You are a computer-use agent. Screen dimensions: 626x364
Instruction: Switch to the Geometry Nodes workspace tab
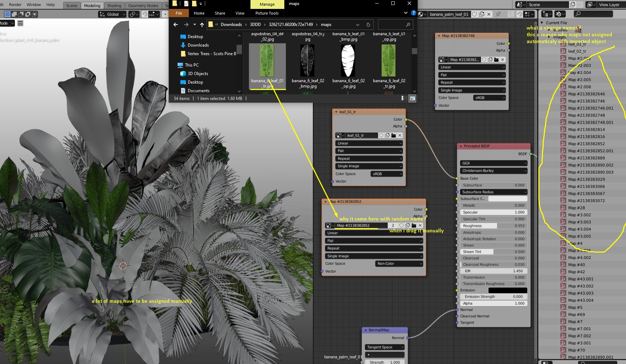click(143, 6)
